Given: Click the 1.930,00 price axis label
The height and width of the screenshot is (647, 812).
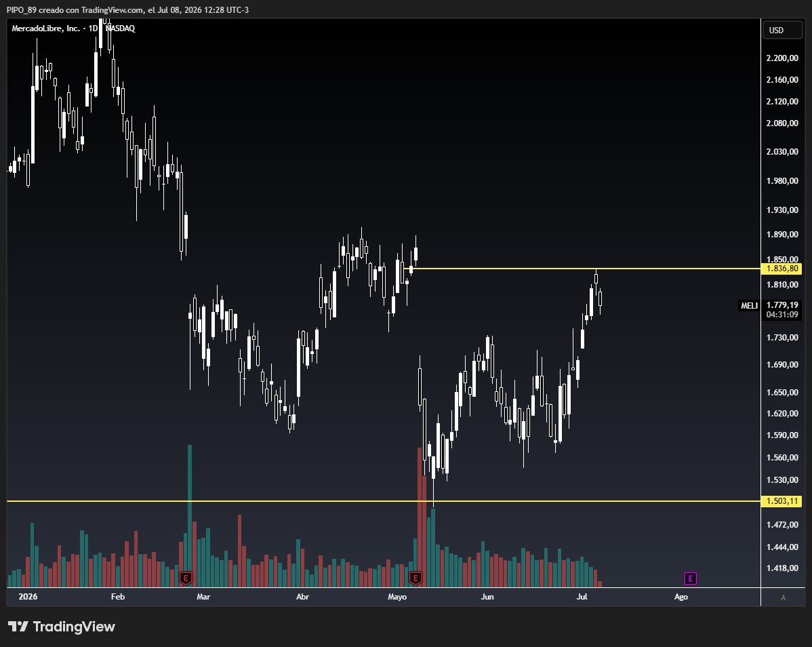Looking at the screenshot, I should pos(782,210).
